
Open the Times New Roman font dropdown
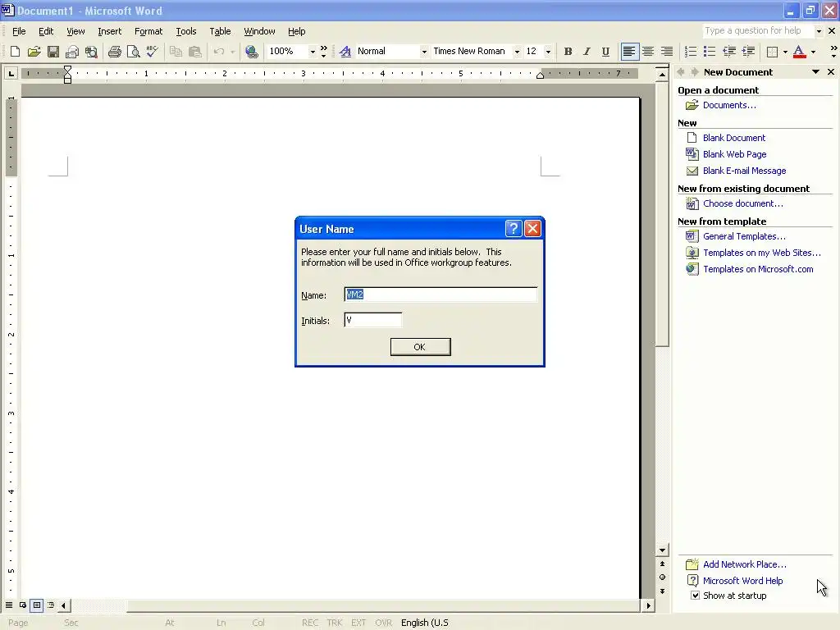point(517,52)
